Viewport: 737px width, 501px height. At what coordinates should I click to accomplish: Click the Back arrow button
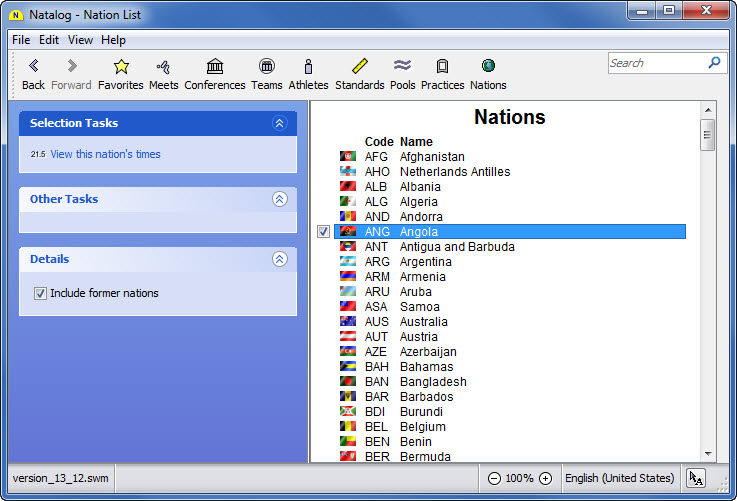(x=33, y=67)
